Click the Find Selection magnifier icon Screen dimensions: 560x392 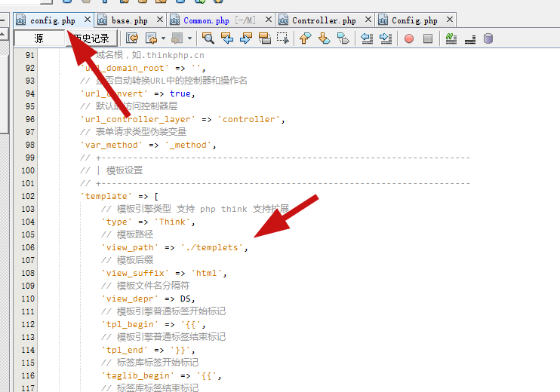[208, 38]
